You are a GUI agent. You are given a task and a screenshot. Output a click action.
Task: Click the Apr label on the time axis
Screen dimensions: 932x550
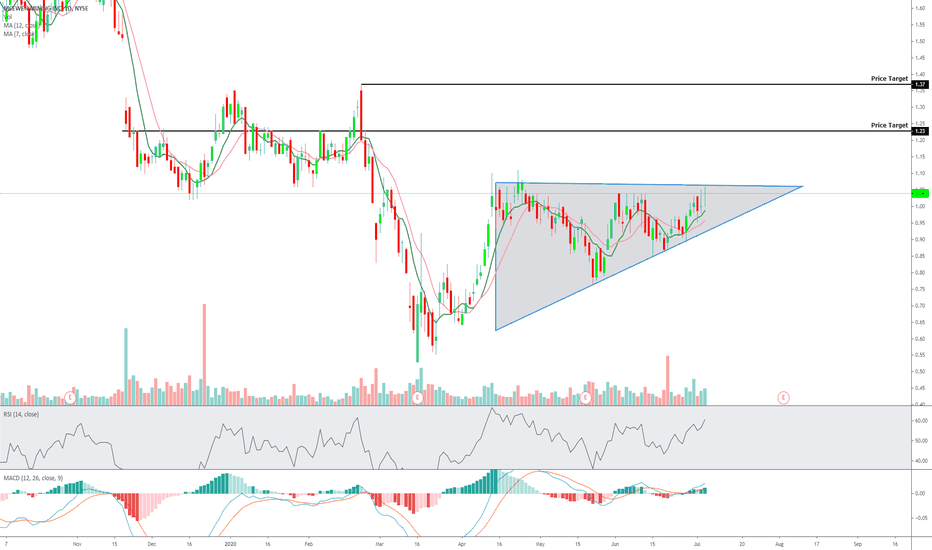coord(462,543)
